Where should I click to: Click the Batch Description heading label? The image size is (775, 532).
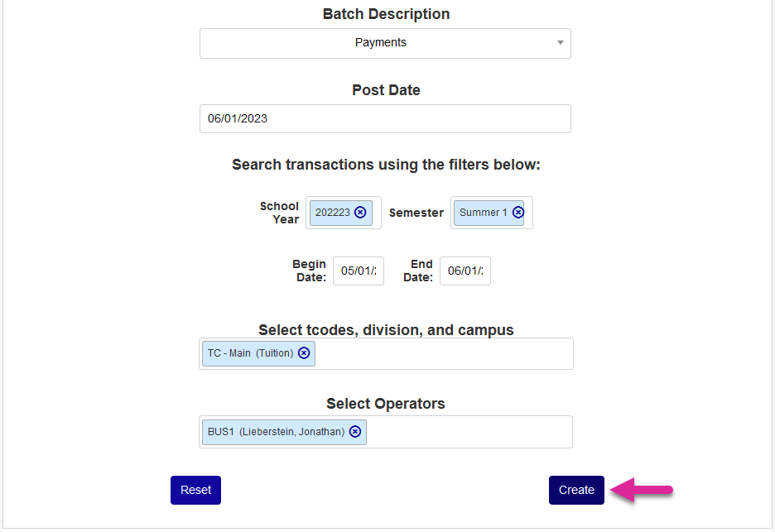pos(386,14)
